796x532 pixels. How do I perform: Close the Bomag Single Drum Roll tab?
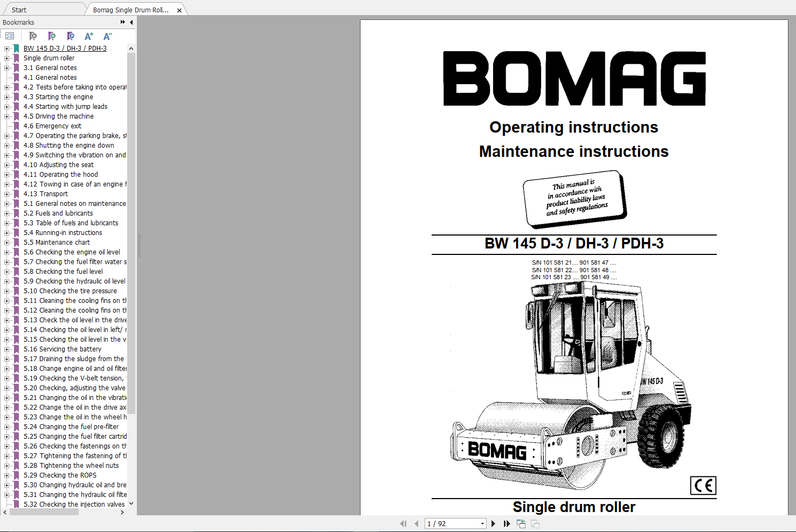179,10
